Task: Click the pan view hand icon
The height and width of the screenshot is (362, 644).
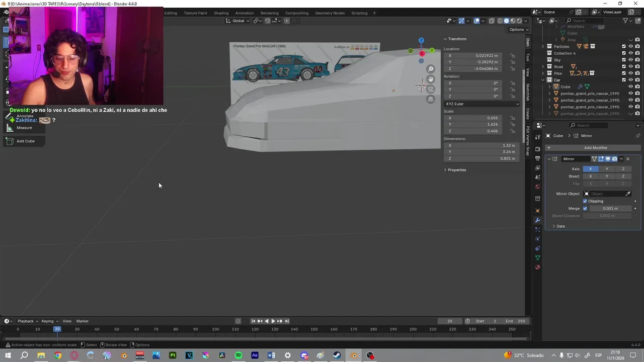Action: [431, 79]
